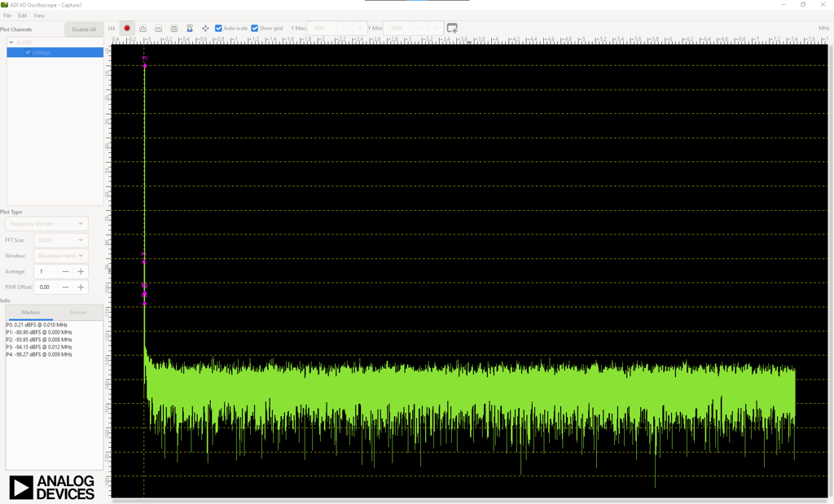The image size is (834, 504).
Task: Decrease the Y Min value
Action: (x=421, y=28)
